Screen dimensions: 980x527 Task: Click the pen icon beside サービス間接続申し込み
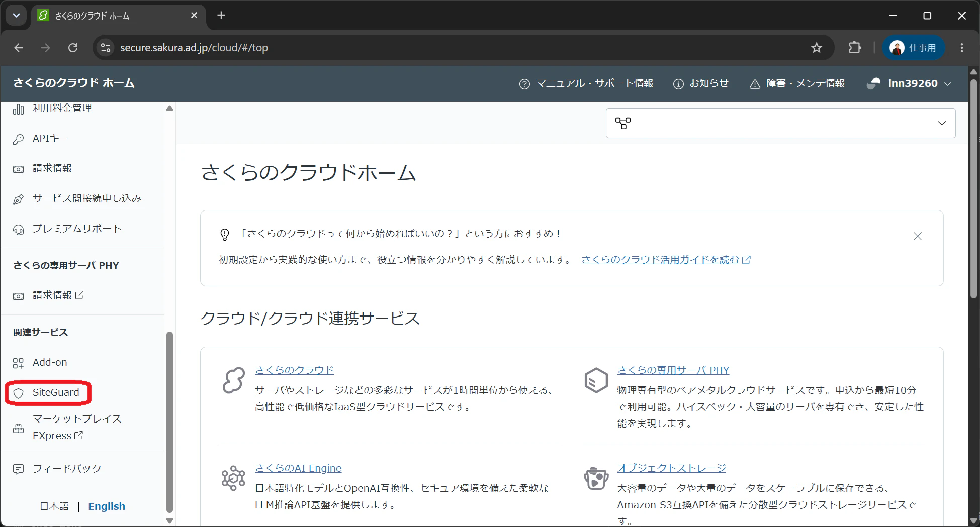[18, 199]
